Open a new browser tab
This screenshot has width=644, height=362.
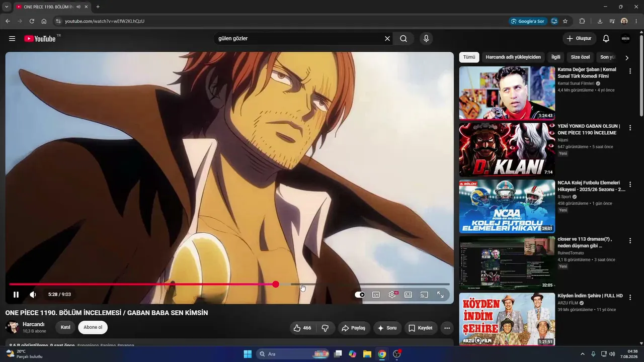click(x=98, y=7)
